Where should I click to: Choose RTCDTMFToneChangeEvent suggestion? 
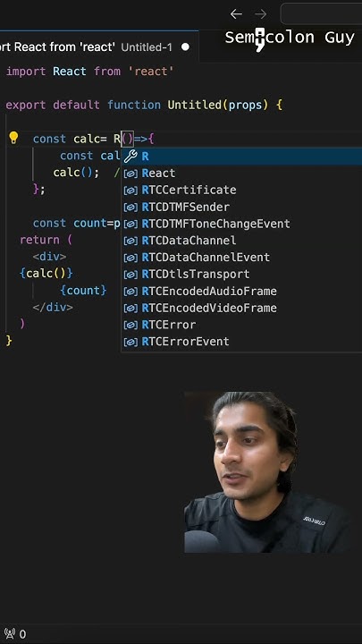click(241, 224)
